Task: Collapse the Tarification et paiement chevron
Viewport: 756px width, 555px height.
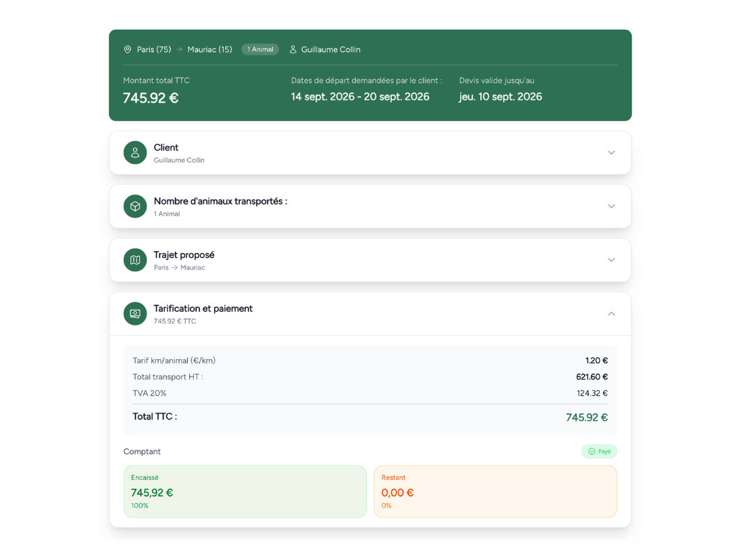Action: tap(611, 314)
